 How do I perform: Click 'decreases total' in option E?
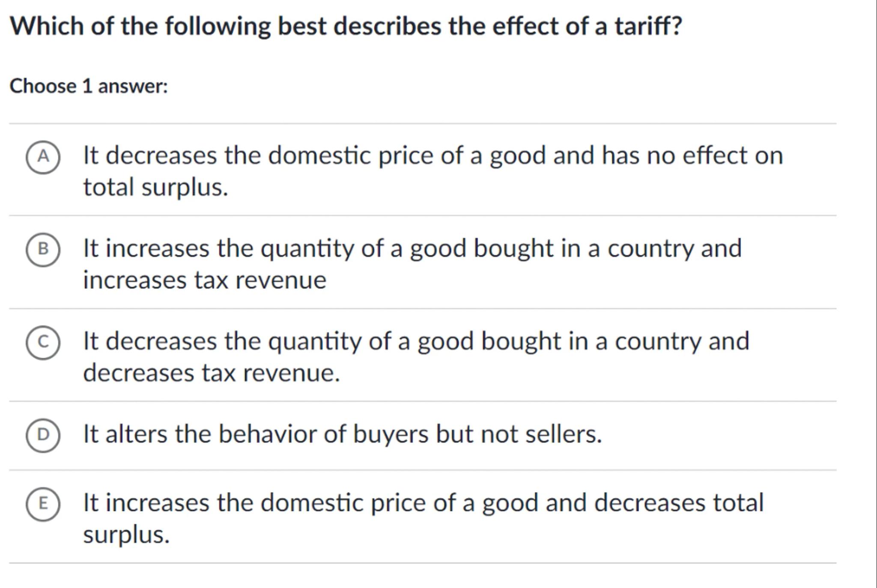pyautogui.click(x=679, y=503)
